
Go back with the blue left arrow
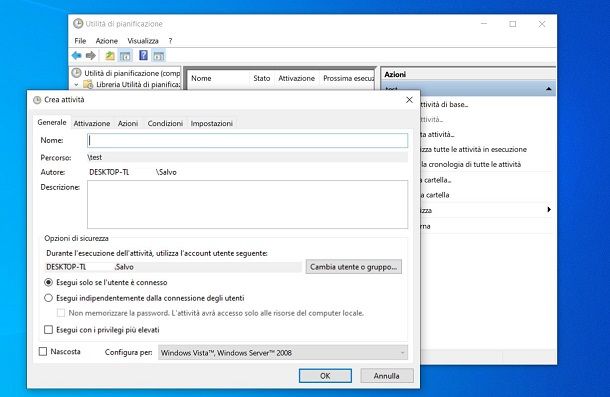[x=77, y=56]
